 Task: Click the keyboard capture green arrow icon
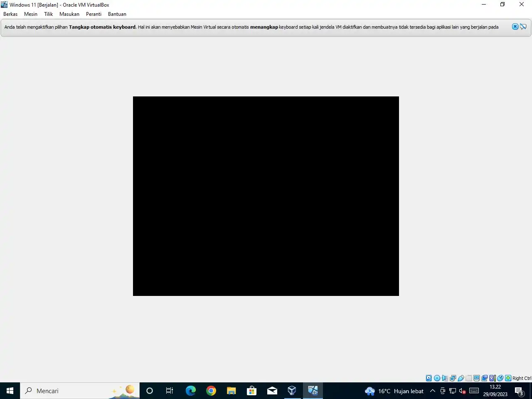[508, 378]
